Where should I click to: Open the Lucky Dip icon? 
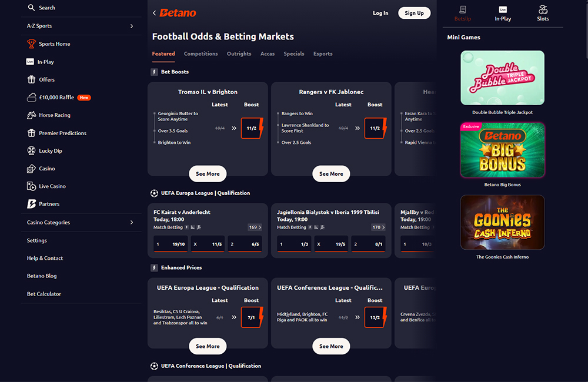pos(32,150)
